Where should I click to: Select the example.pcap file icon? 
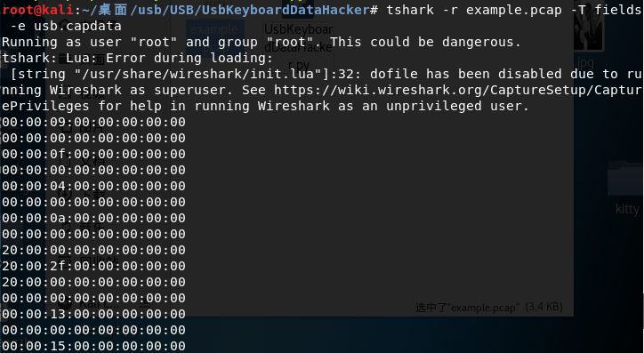click(x=215, y=37)
